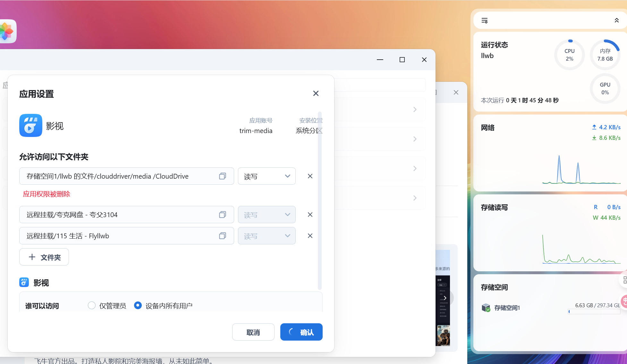Remove the 夸克网盘 remote mount entry
The height and width of the screenshot is (364, 627).
(x=310, y=215)
